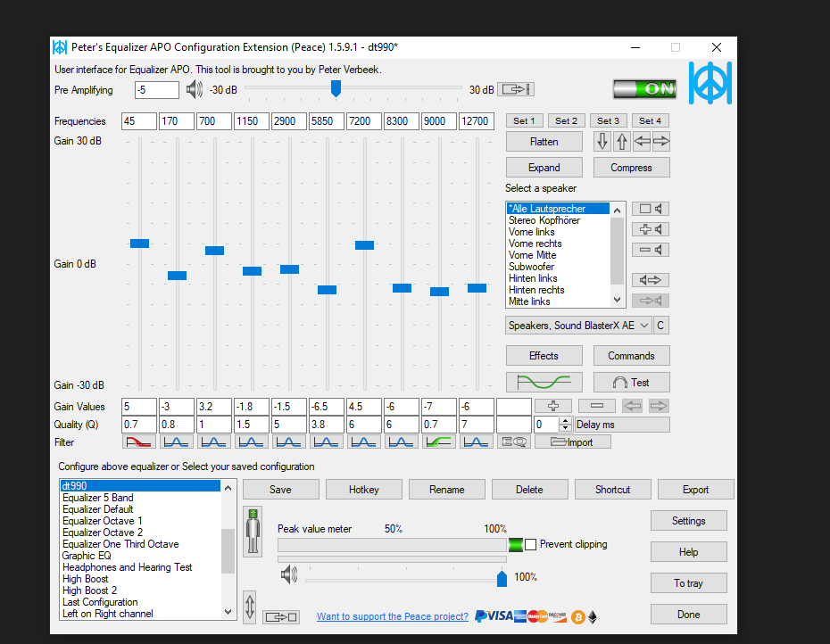Click the Pre Amplifying slider handle

[x=336, y=88]
